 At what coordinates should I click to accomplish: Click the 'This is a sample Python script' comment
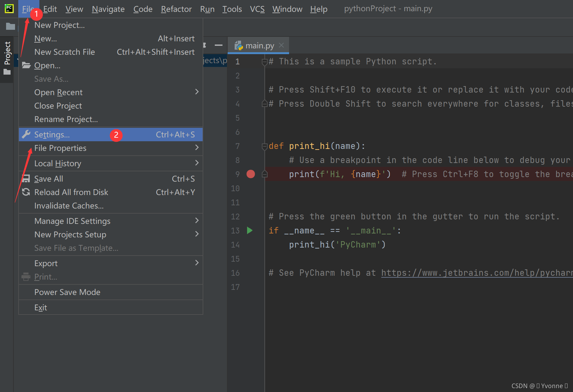pos(352,61)
